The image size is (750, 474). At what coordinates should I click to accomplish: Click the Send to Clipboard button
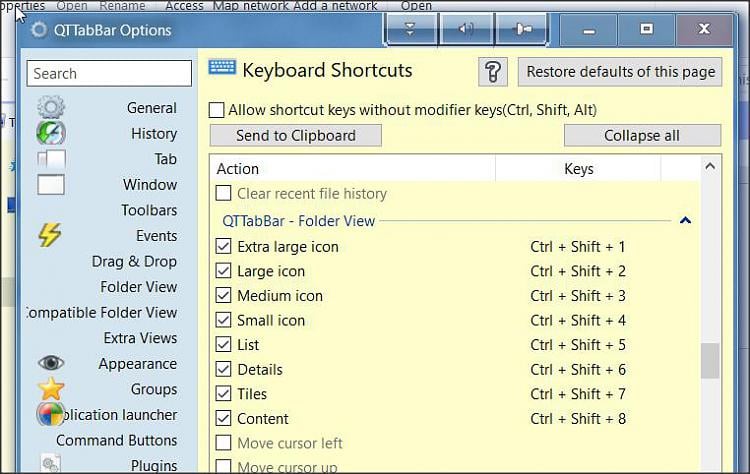pos(296,136)
